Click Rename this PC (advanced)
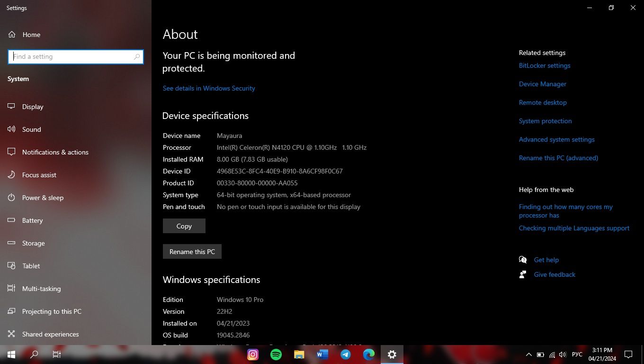Image resolution: width=644 pixels, height=364 pixels. 558,158
